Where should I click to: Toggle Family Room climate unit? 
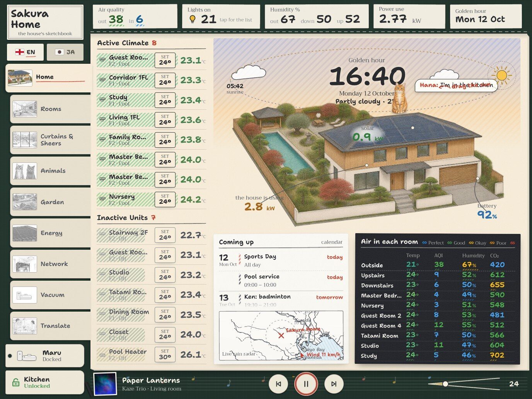[x=125, y=140]
